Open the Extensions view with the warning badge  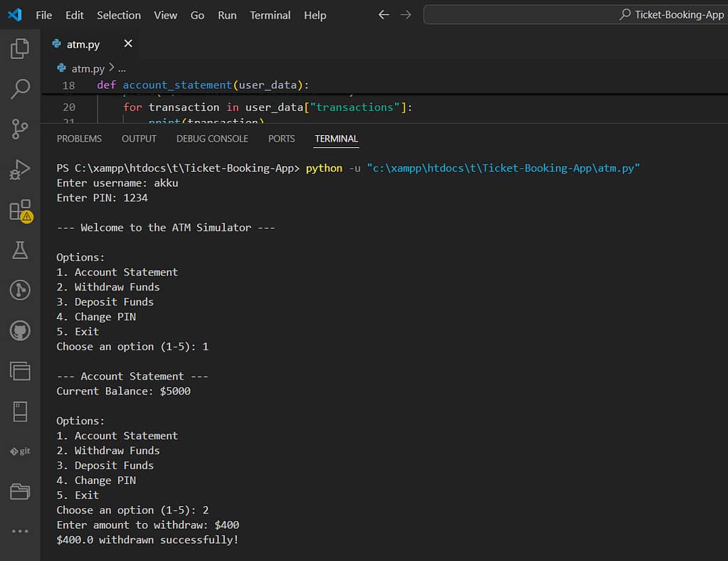click(x=19, y=210)
